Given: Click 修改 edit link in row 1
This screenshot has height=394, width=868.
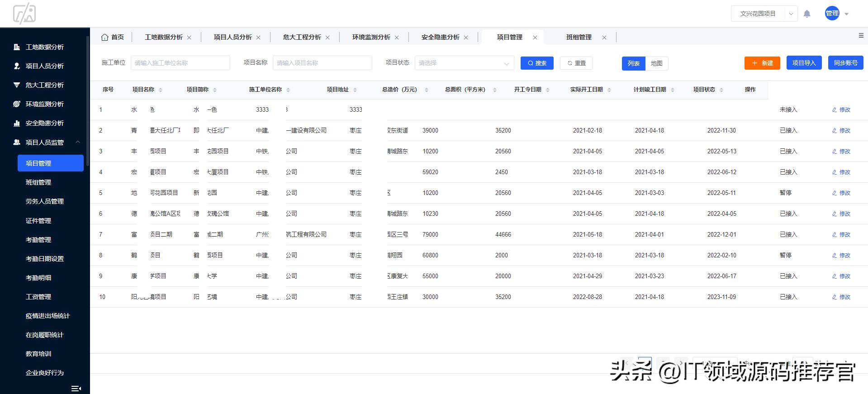Looking at the screenshot, I should 841,109.
